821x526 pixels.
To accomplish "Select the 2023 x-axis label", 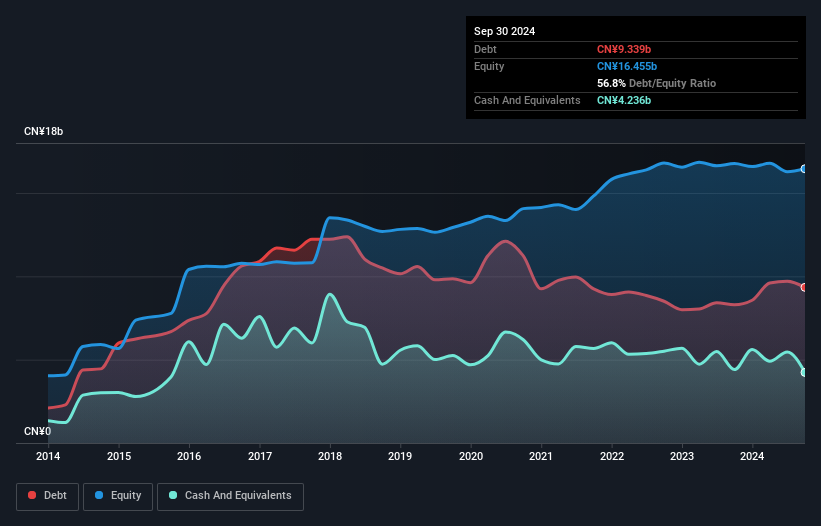I will click(x=682, y=456).
